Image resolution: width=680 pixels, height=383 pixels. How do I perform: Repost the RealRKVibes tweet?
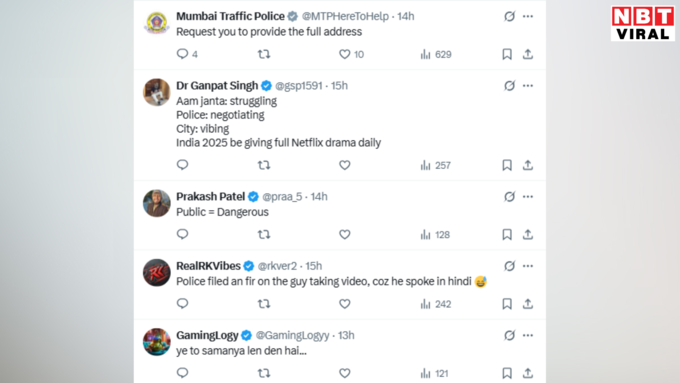click(x=264, y=304)
